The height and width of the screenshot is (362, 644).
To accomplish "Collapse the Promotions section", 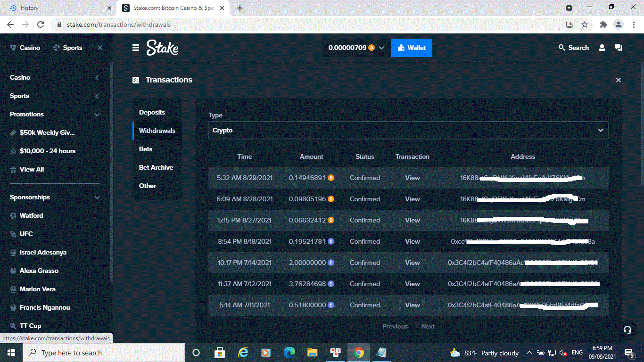I will point(55,114).
